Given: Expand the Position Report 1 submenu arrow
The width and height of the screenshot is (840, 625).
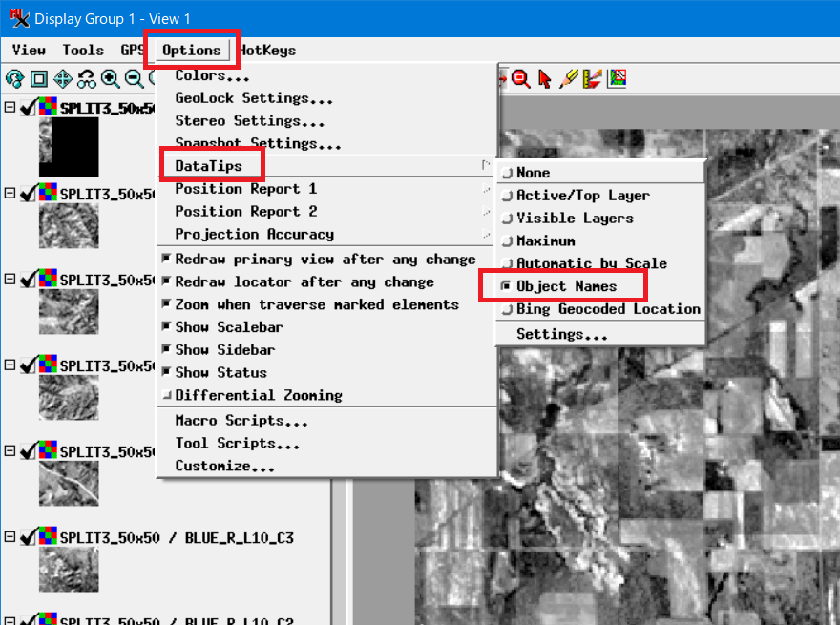Looking at the screenshot, I should pyautogui.click(x=486, y=189).
